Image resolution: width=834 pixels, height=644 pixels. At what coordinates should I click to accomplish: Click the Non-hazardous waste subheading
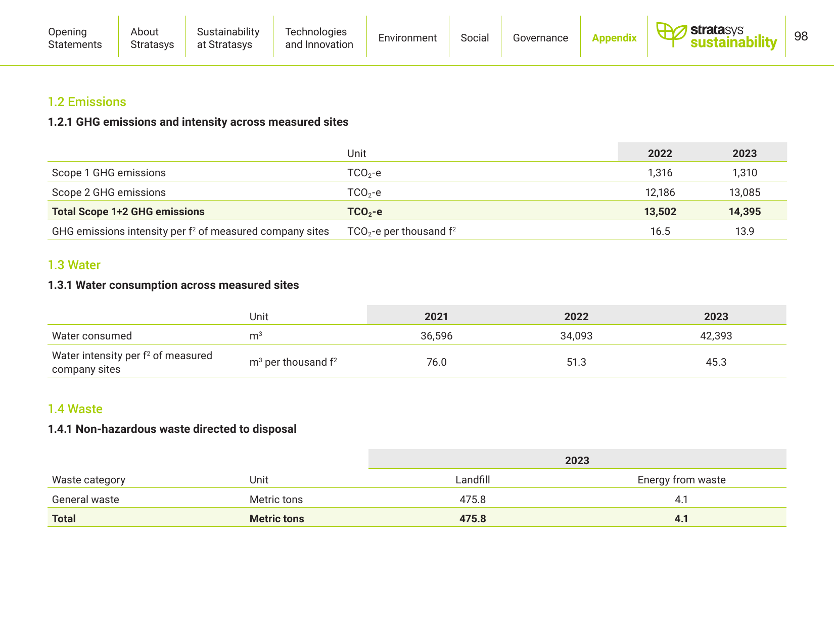point(172,429)
